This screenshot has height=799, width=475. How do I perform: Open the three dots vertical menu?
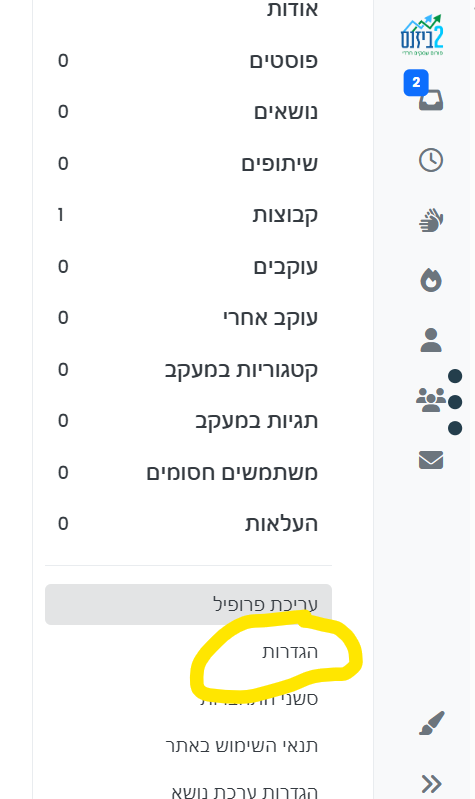pos(455,402)
